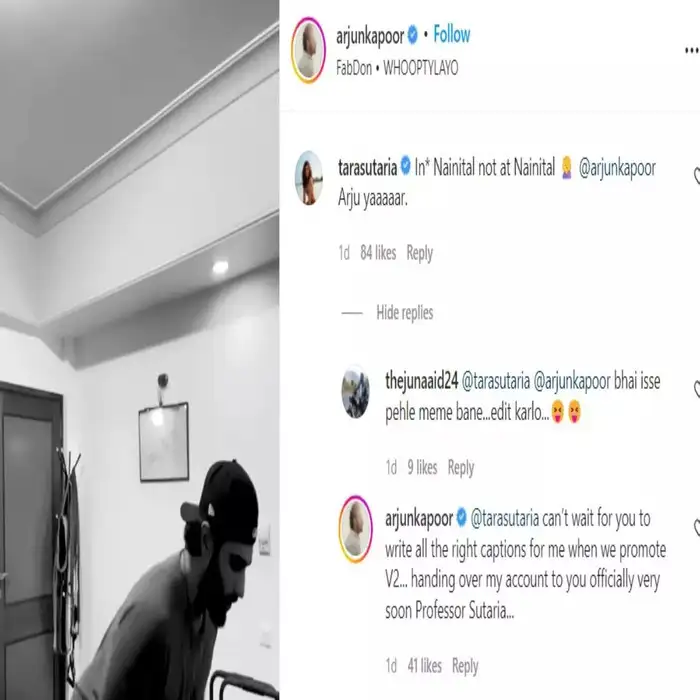
Task: Open the FabDon audio artist link
Action: 354,68
